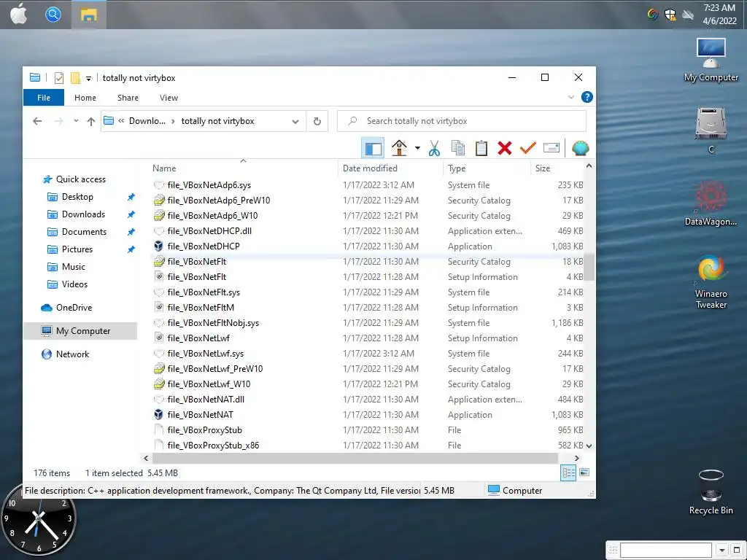
Task: Sort by the Date modified column header
Action: [391, 168]
